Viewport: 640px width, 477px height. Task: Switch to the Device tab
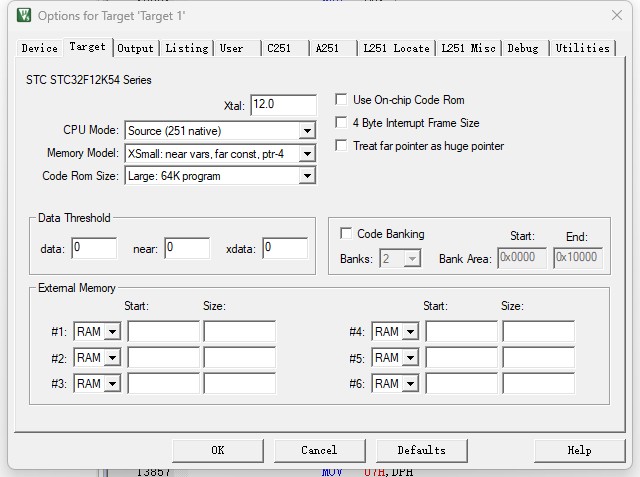tap(39, 48)
